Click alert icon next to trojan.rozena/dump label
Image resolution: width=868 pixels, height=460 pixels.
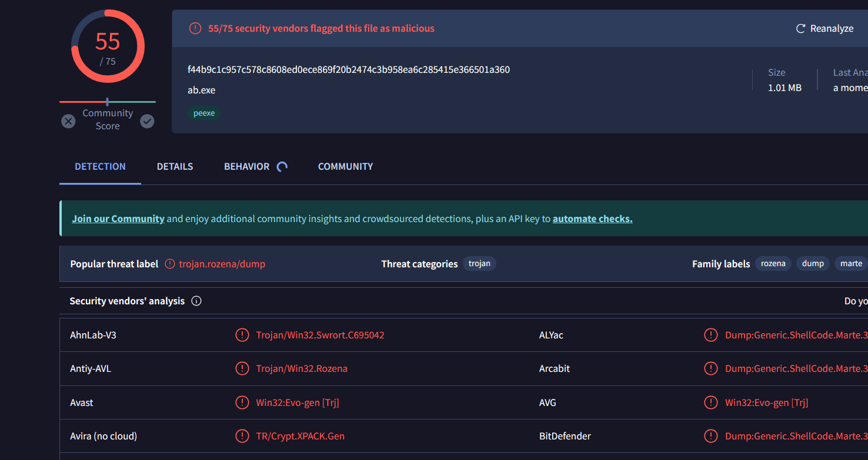[x=170, y=264]
